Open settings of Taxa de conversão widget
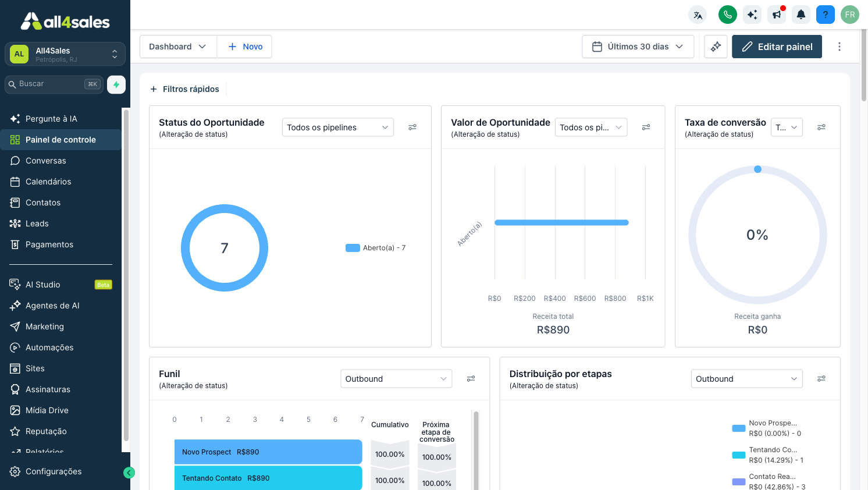 click(x=821, y=127)
